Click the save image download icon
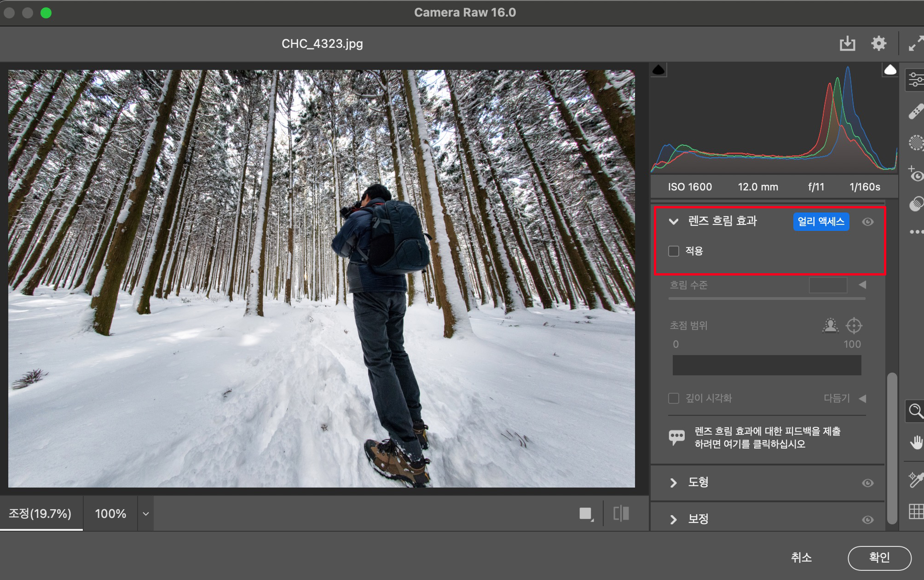This screenshot has width=924, height=580. (847, 44)
